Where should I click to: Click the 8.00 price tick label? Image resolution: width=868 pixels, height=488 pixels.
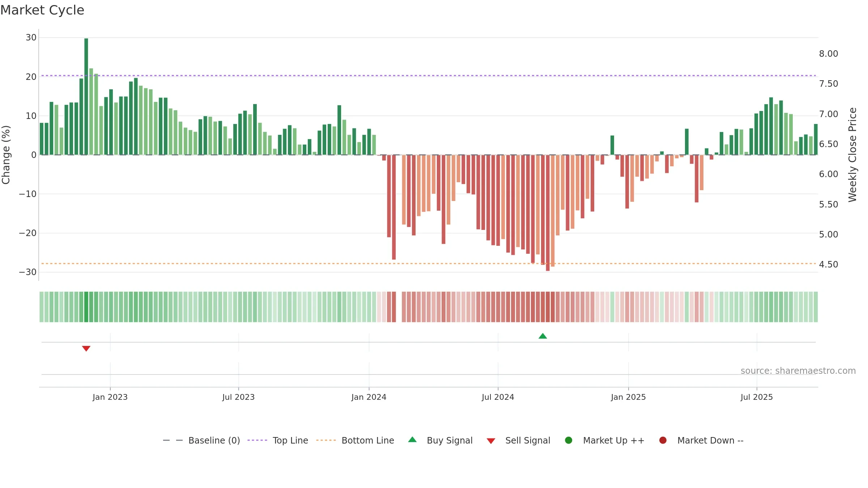(829, 54)
